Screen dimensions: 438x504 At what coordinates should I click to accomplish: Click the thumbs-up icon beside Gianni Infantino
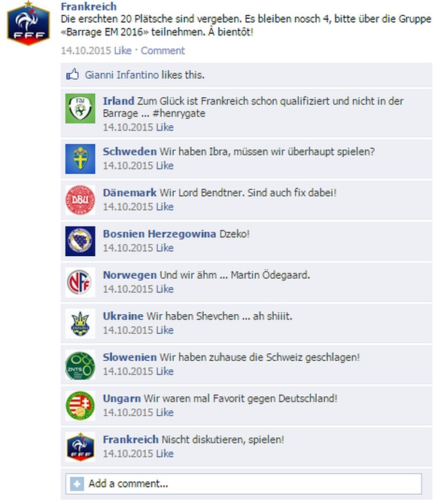72,75
